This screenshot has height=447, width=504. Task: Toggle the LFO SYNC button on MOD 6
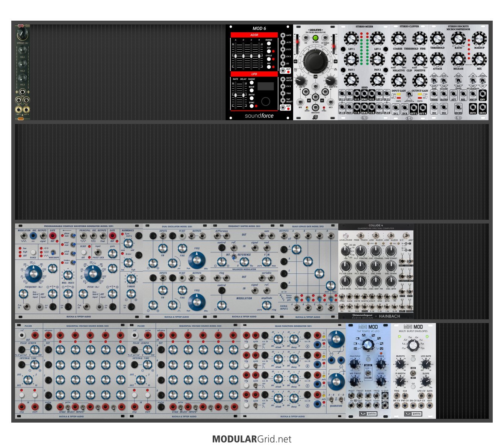tap(251, 106)
